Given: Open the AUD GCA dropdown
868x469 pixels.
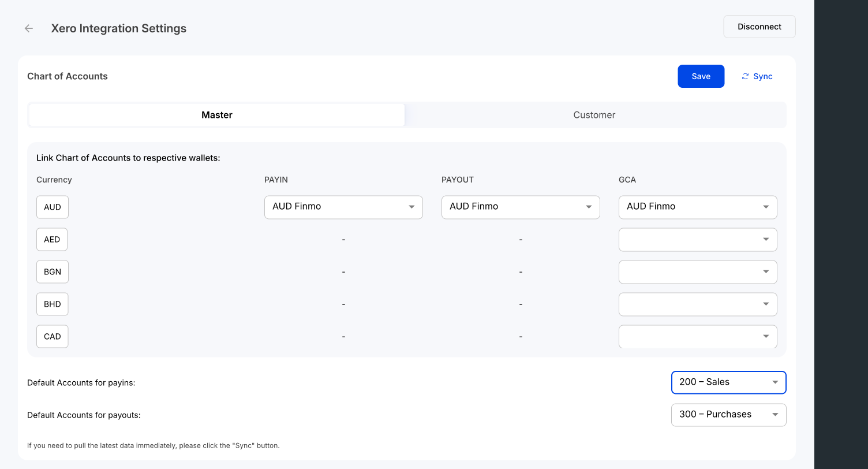Looking at the screenshot, I should [698, 207].
